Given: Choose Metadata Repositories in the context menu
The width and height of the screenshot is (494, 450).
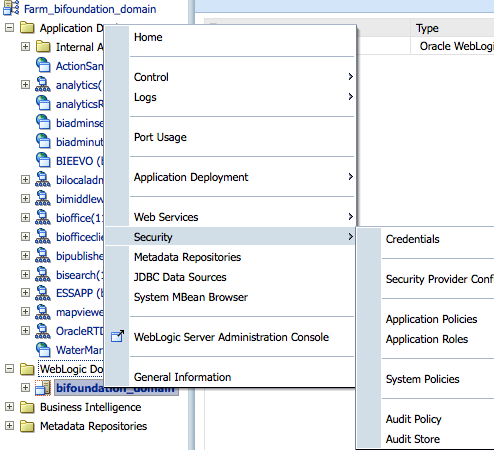Looking at the screenshot, I should click(230, 257).
